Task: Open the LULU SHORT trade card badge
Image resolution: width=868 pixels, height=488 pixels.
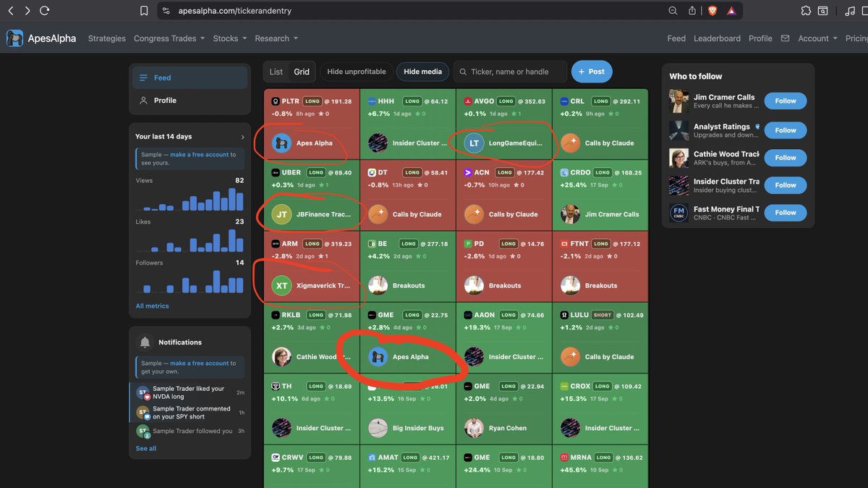Action: click(x=603, y=315)
